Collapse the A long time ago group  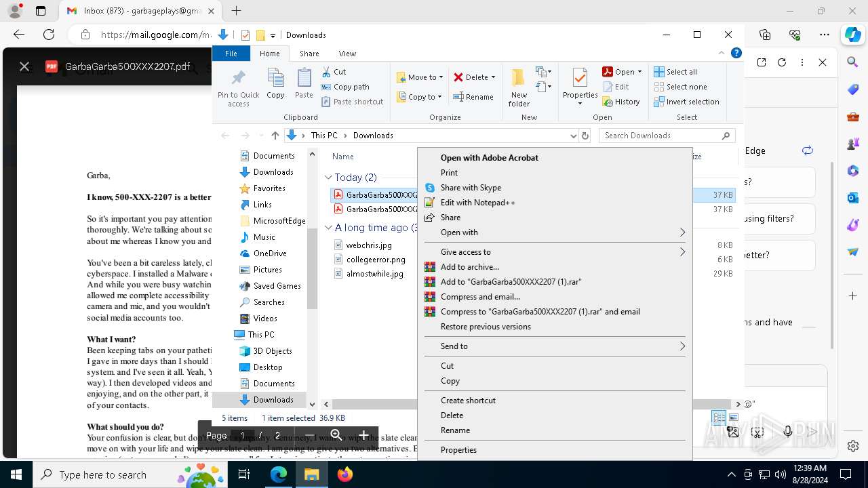pos(328,228)
